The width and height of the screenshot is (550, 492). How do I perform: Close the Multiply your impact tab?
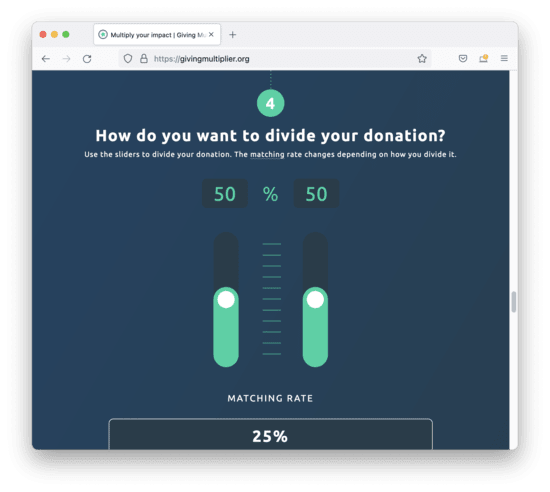(x=211, y=34)
